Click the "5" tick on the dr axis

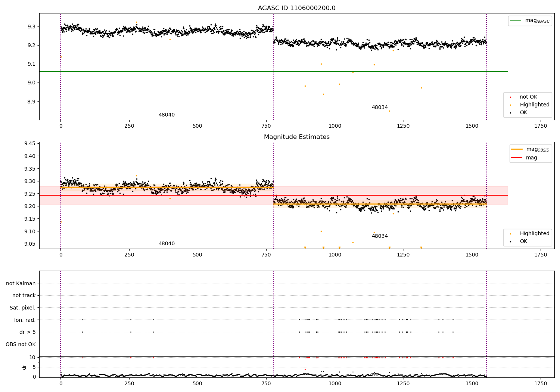pos(34,367)
